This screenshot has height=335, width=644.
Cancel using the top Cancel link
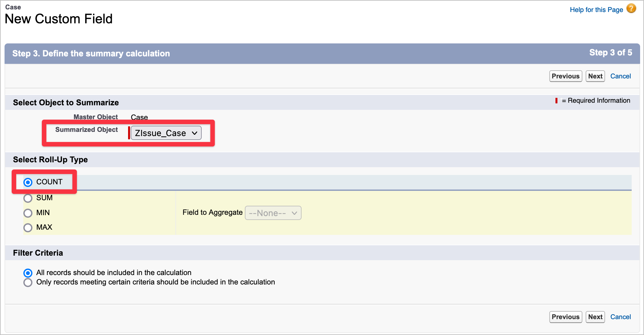coord(620,76)
